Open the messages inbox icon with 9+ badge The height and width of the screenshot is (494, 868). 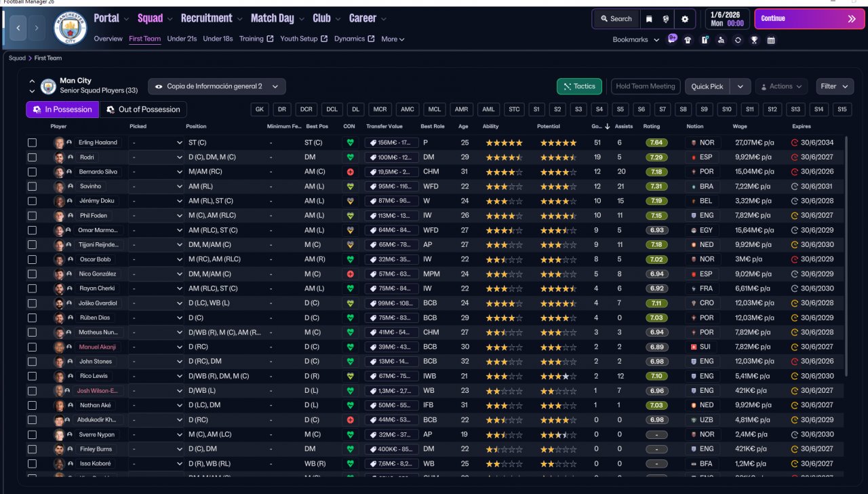pos(672,39)
